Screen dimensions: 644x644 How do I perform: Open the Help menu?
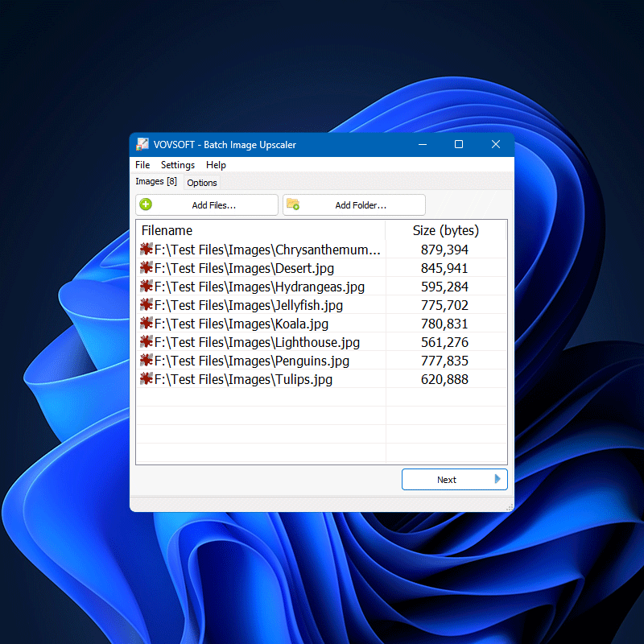[x=216, y=165]
